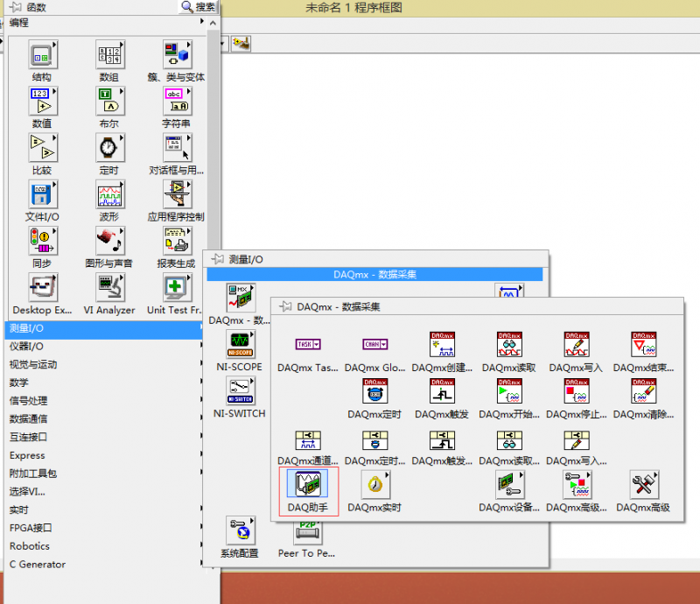Open the 数组 (Array) palette icon
Viewport: 700px width, 604px height.
pos(110,54)
